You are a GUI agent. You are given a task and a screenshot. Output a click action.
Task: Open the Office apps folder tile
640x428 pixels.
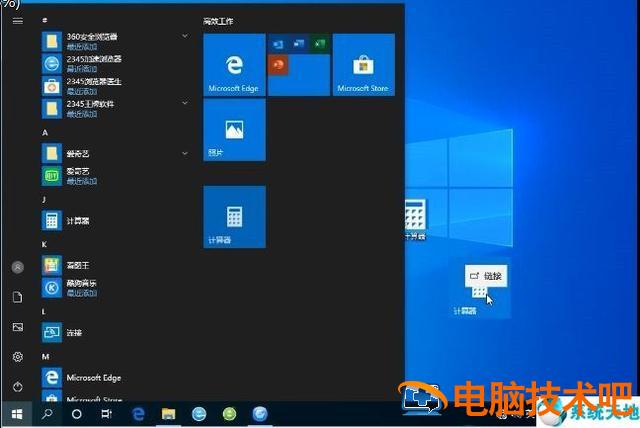pyautogui.click(x=299, y=65)
